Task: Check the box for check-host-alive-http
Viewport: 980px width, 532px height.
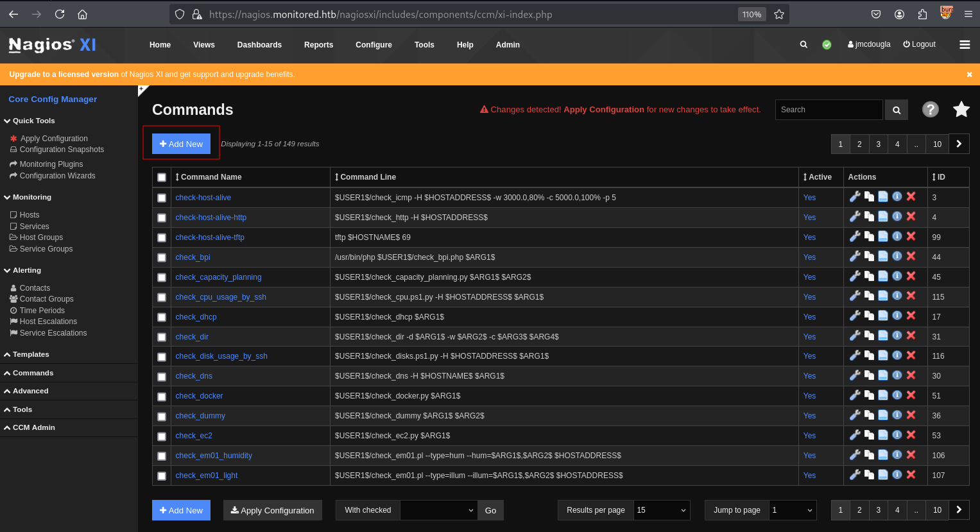Action: (162, 218)
